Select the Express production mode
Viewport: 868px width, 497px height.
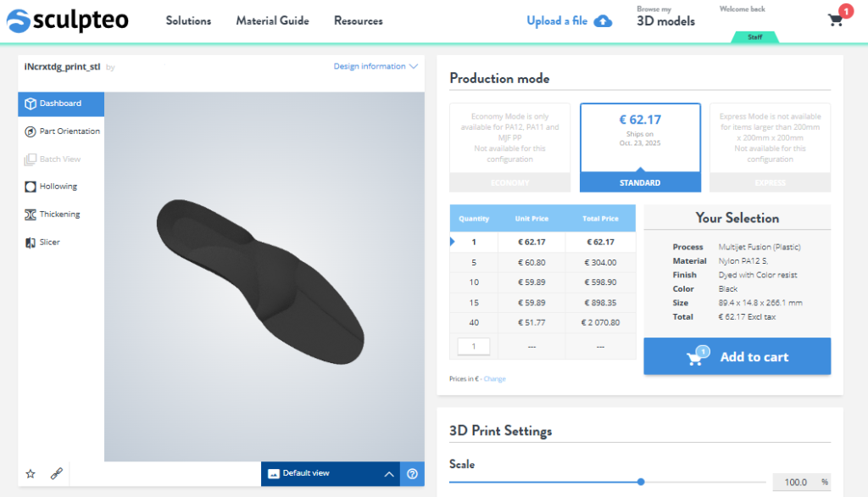point(770,148)
